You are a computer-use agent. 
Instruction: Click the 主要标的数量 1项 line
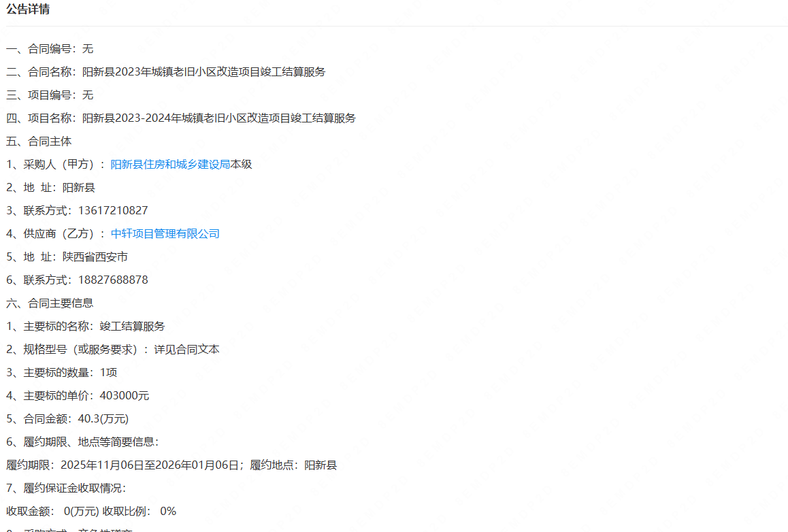coord(62,373)
